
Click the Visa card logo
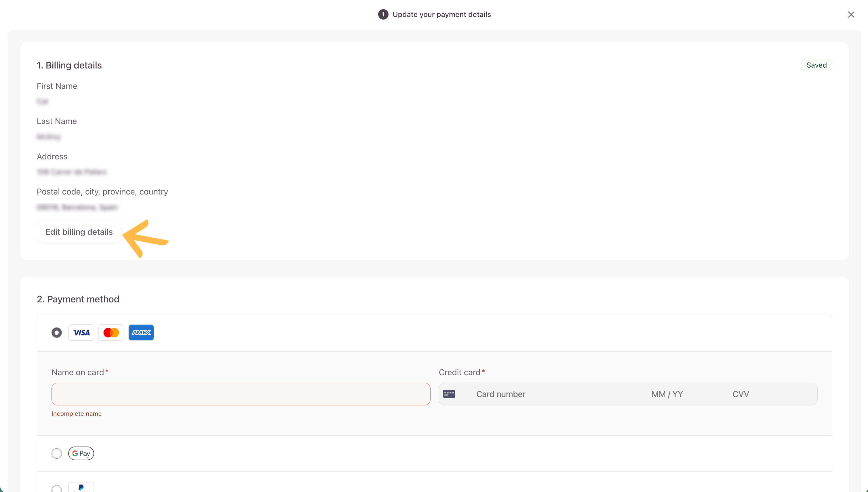[81, 333]
